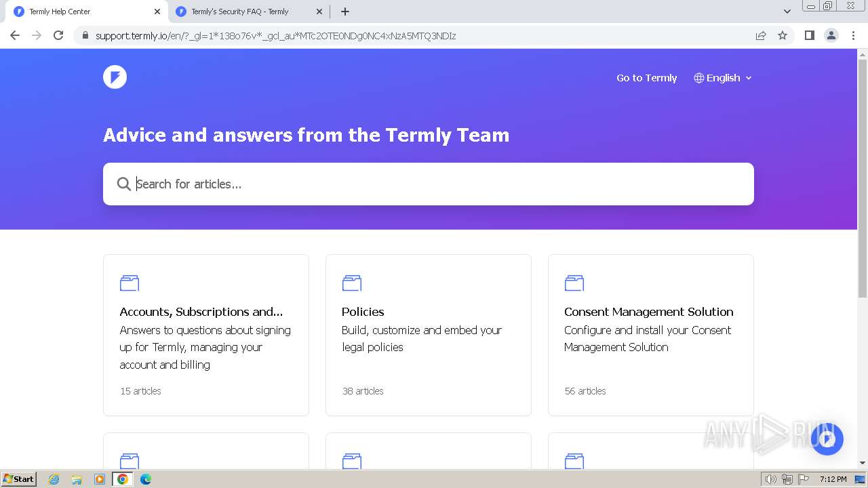Click the '15 articles' count text
This screenshot has height=488, width=868.
pos(140,391)
